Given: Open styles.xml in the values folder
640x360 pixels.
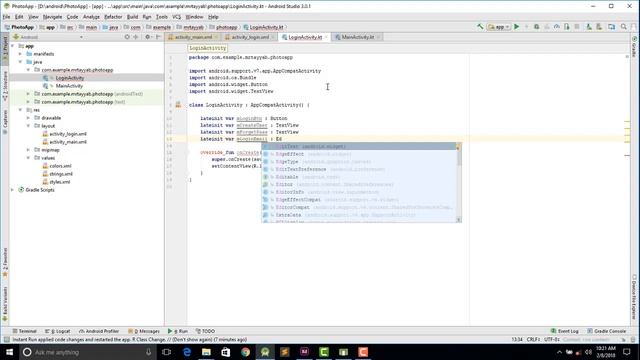Looking at the screenshot, I should tap(60, 182).
